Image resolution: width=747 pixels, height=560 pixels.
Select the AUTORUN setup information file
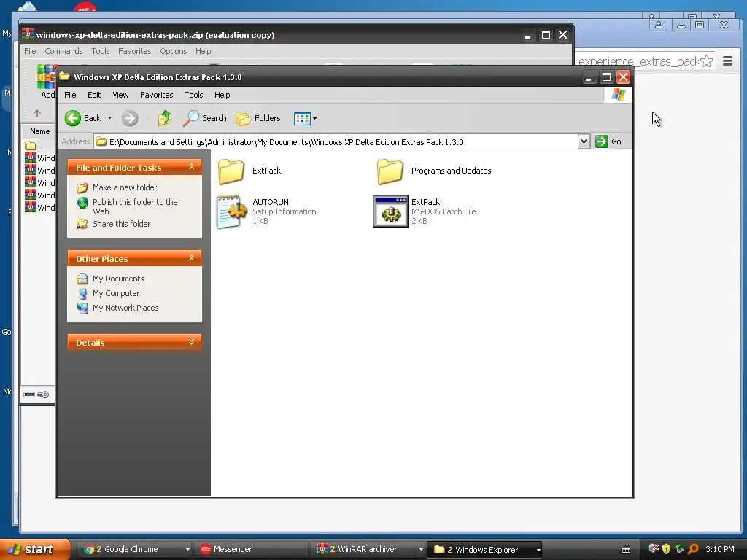click(267, 211)
